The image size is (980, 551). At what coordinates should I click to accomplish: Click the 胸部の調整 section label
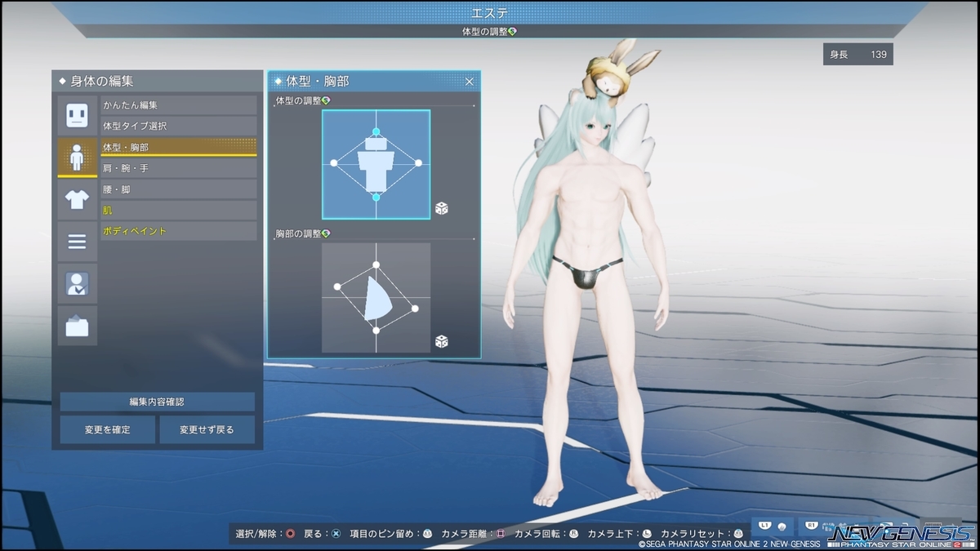(x=298, y=233)
